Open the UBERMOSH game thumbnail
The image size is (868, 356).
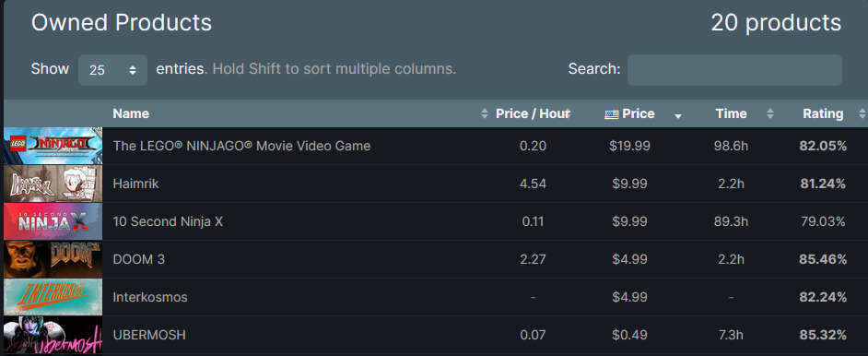pyautogui.click(x=53, y=335)
